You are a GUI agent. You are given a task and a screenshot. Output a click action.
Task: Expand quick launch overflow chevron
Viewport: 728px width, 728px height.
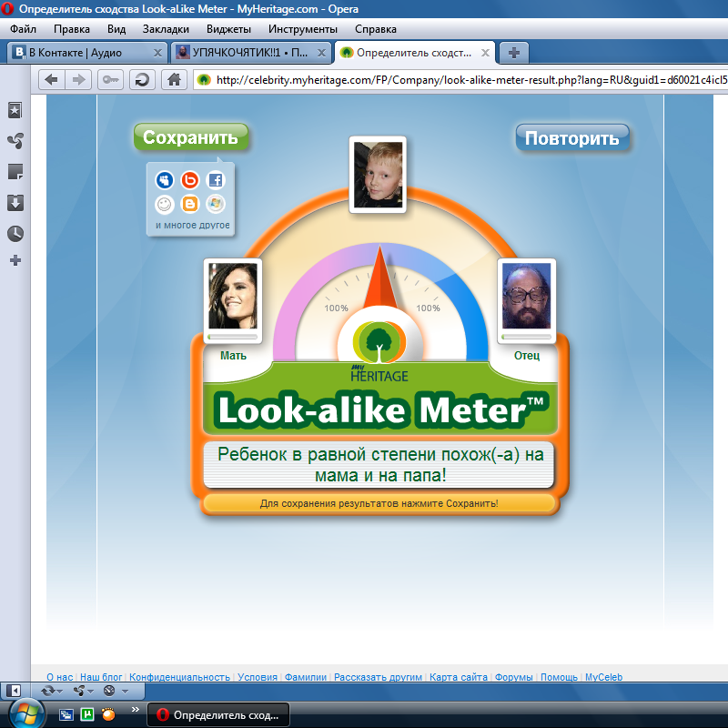point(135,710)
